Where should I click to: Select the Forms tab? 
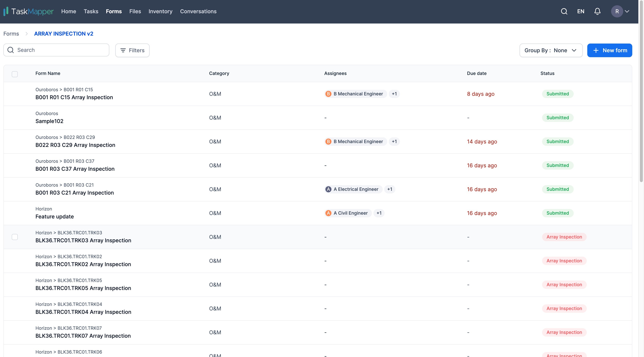(114, 11)
